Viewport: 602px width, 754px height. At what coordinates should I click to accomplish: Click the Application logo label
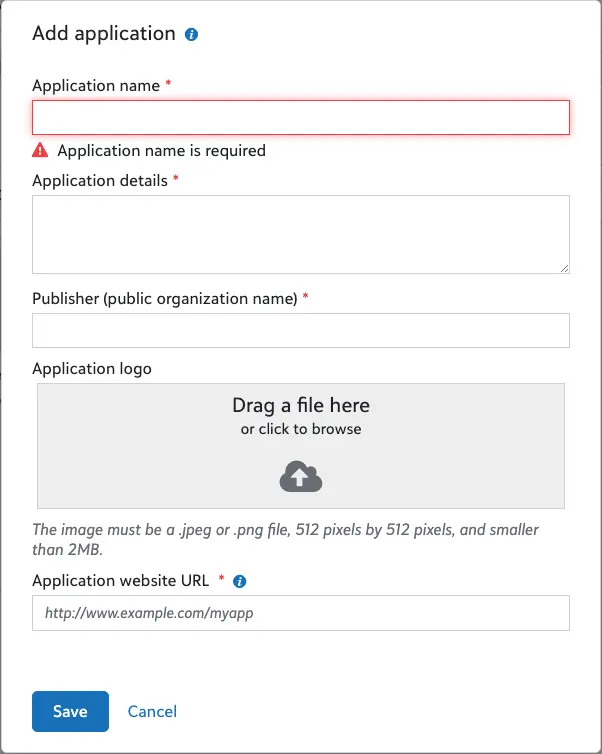[92, 368]
